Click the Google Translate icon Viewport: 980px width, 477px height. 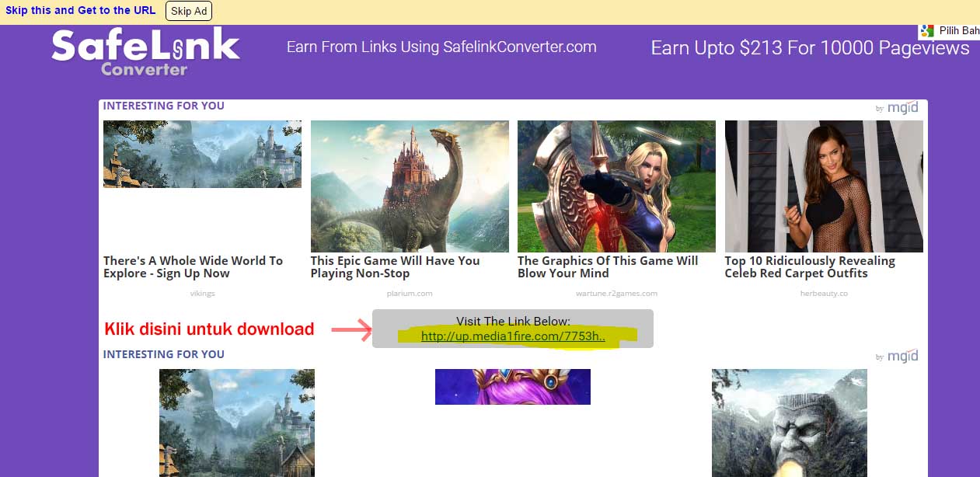(926, 31)
